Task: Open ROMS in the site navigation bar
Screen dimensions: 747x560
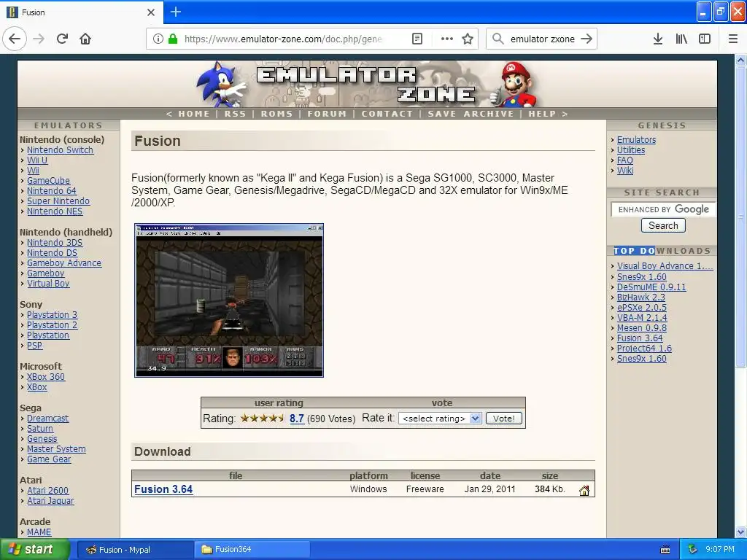Action: 276,114
